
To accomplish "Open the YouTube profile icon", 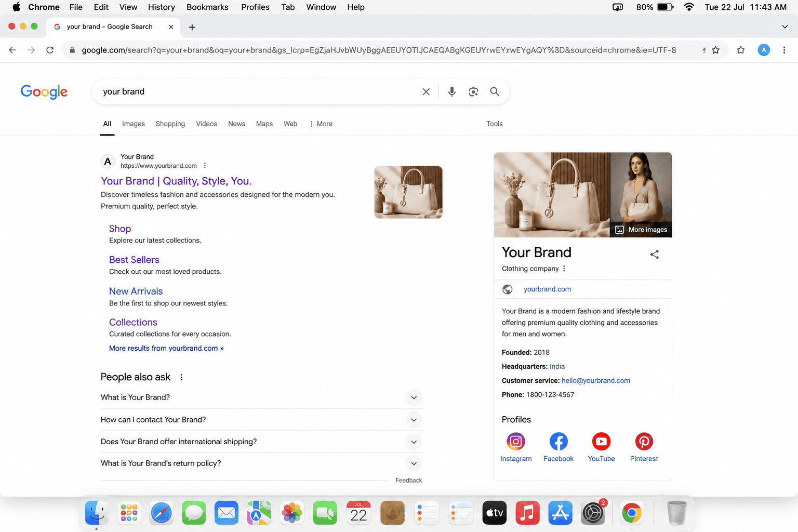I will tap(601, 442).
